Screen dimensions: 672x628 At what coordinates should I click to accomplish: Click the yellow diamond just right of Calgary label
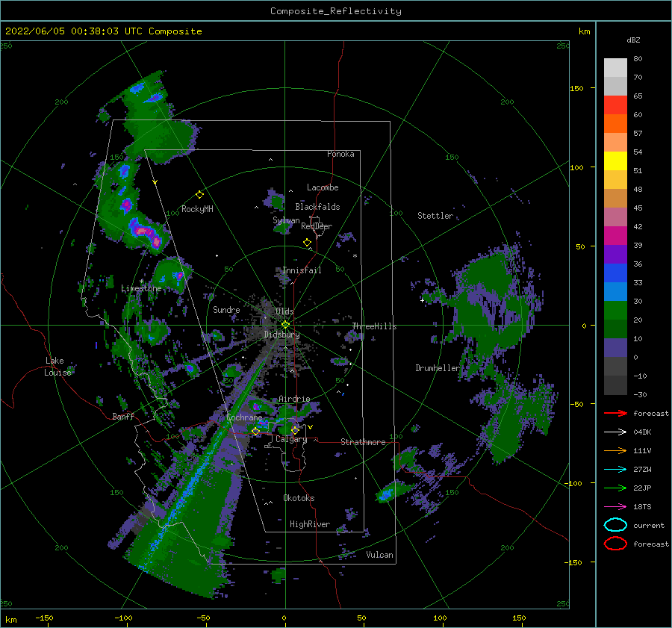click(x=295, y=430)
